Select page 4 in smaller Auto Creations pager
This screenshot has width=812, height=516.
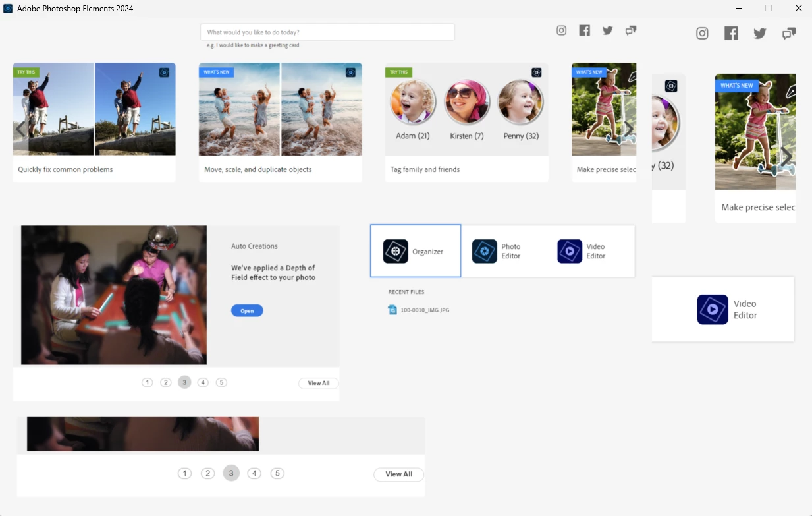[x=203, y=382]
